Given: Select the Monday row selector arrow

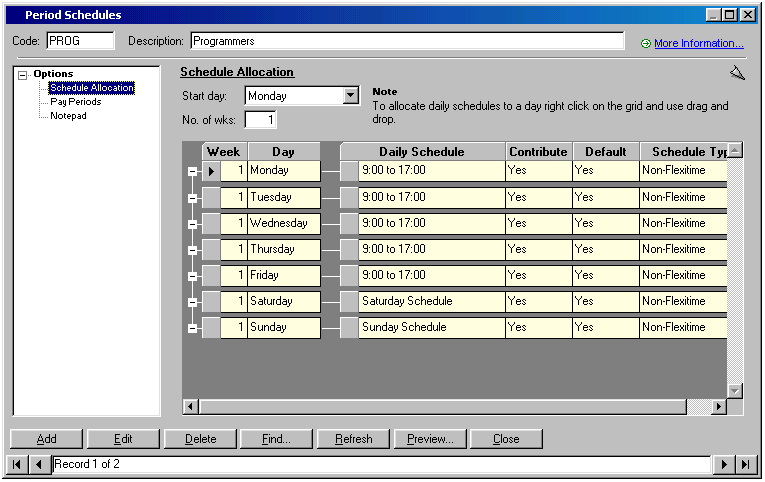Looking at the screenshot, I should (x=211, y=171).
